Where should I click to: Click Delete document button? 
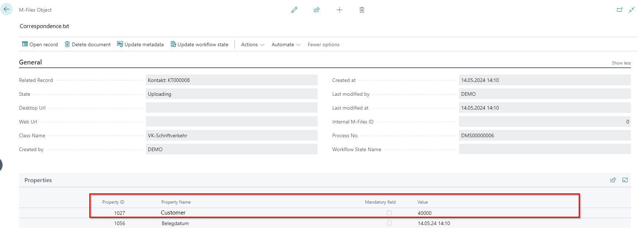(88, 44)
